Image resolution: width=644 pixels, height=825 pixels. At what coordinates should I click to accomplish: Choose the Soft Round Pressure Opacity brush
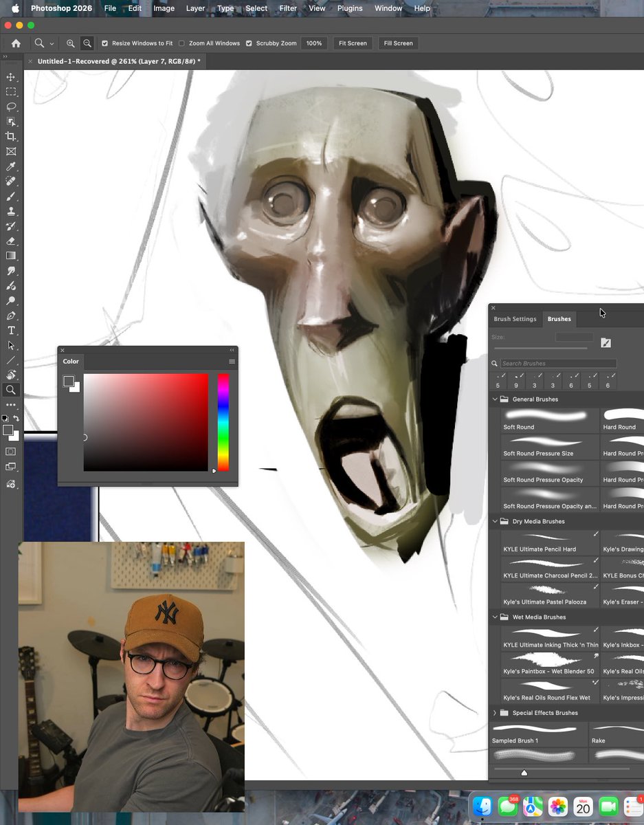(x=550, y=473)
